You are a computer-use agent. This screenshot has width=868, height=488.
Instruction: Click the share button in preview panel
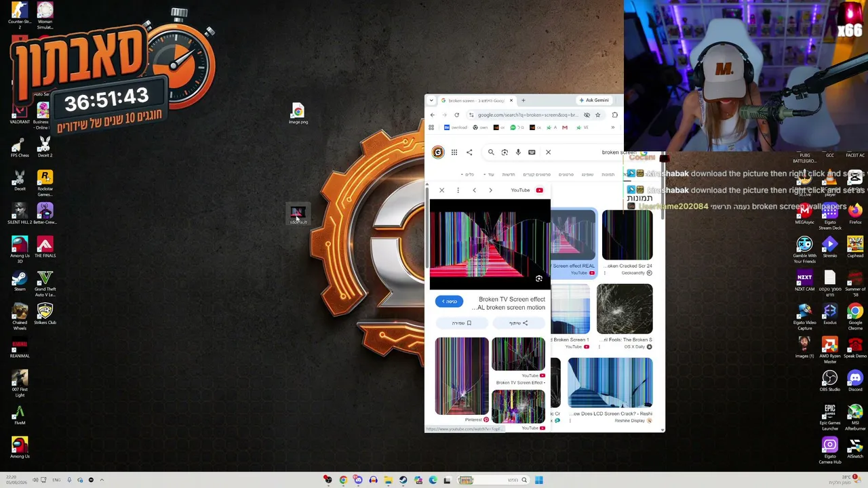tap(519, 323)
